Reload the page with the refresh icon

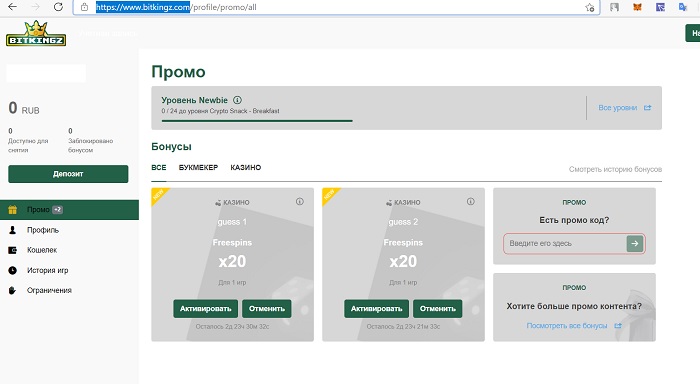58,7
